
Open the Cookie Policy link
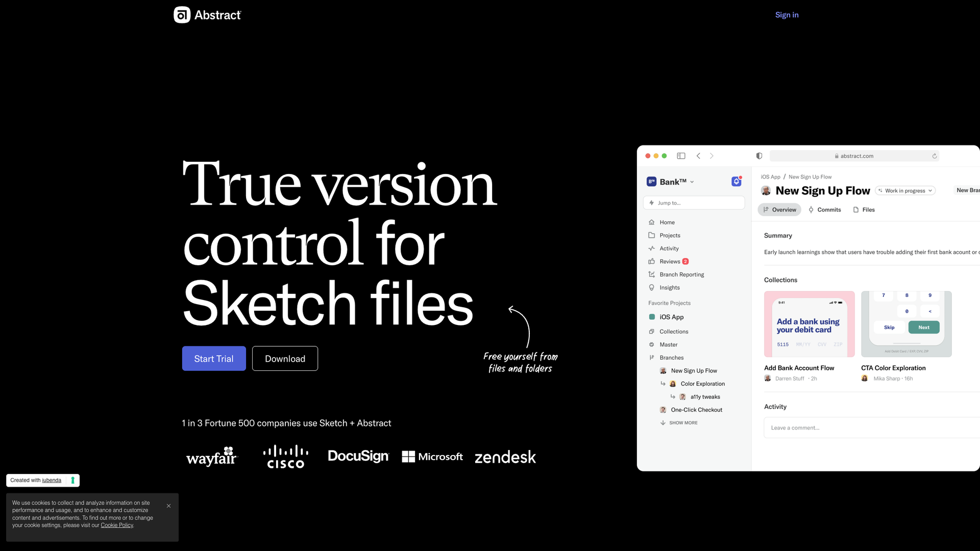pos(117,525)
